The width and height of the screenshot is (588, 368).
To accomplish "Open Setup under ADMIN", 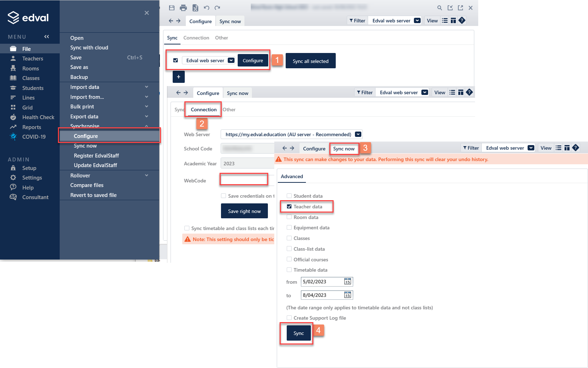I will pyautogui.click(x=30, y=168).
